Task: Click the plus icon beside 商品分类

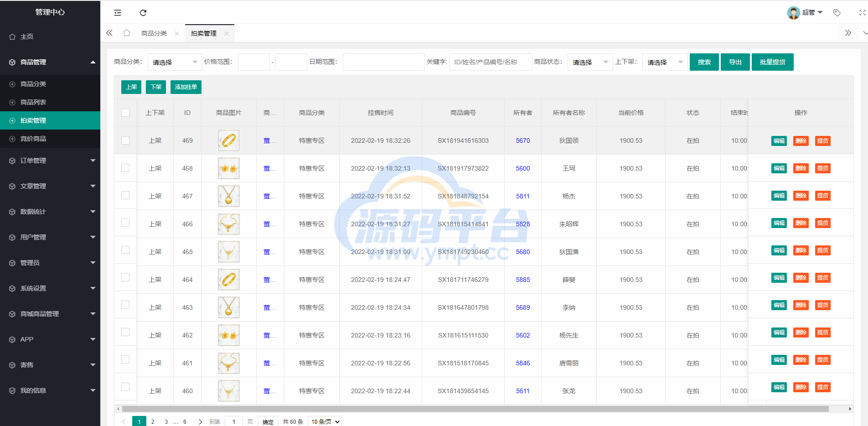Action: pyautogui.click(x=12, y=84)
